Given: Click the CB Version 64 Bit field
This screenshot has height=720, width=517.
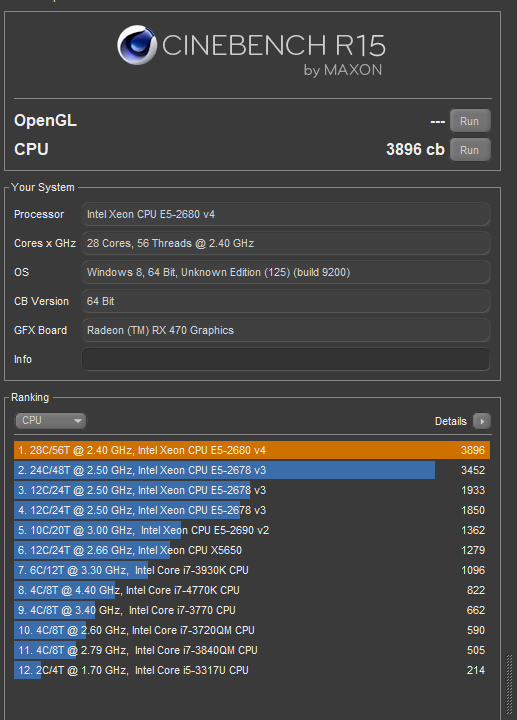Looking at the screenshot, I should pyautogui.click(x=286, y=301).
